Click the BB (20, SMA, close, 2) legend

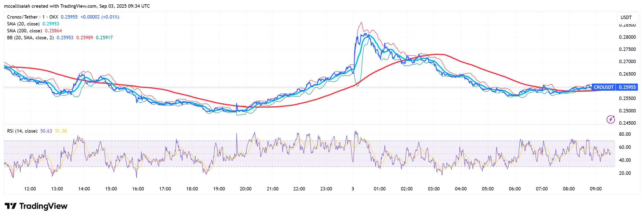pos(30,38)
